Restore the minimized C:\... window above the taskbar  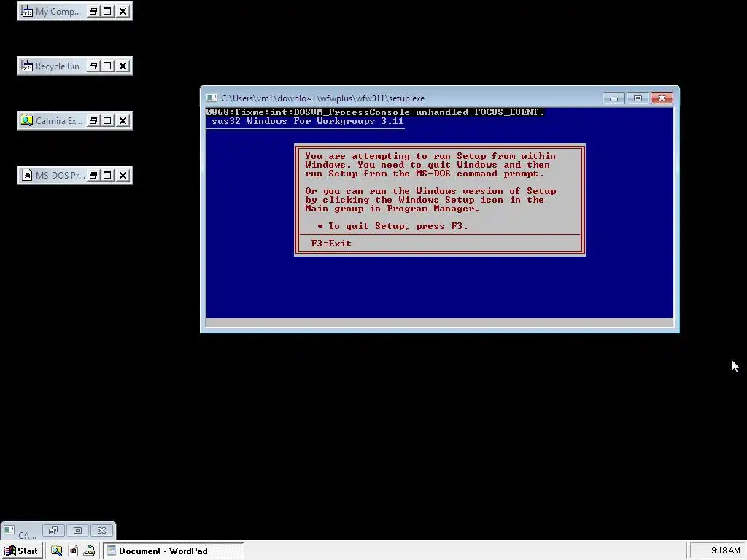pos(53,531)
